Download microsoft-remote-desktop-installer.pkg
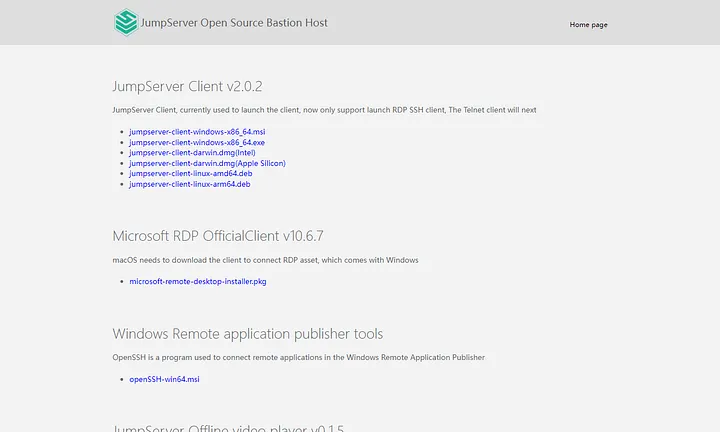 click(x=197, y=281)
